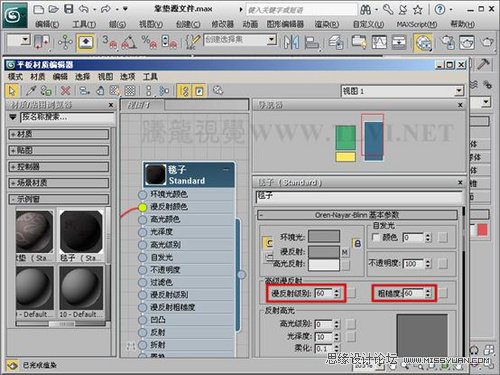This screenshot has width=500, height=375.
Task: Click the map button beside 不透明度
Action: (x=443, y=264)
